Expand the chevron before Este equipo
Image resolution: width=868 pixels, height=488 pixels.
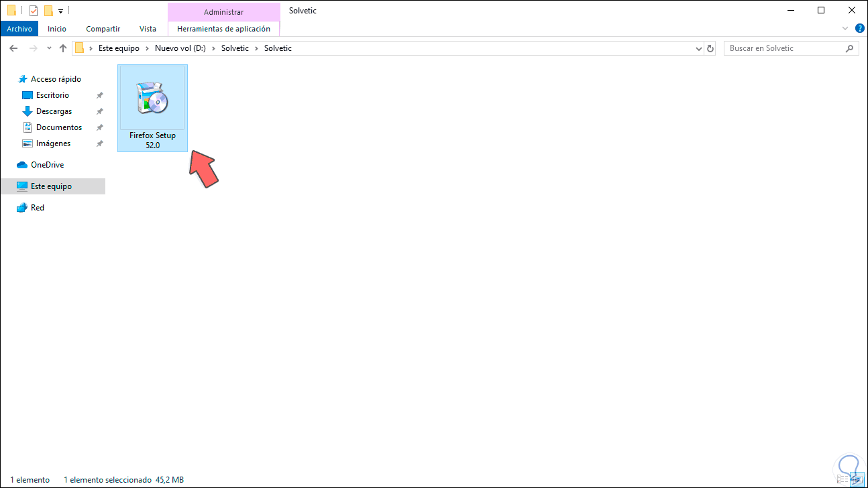tap(91, 48)
